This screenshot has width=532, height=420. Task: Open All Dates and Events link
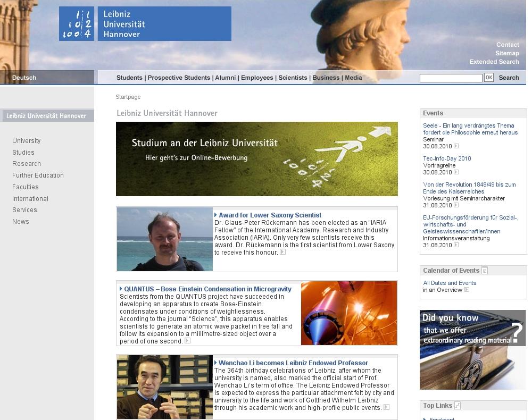(450, 283)
